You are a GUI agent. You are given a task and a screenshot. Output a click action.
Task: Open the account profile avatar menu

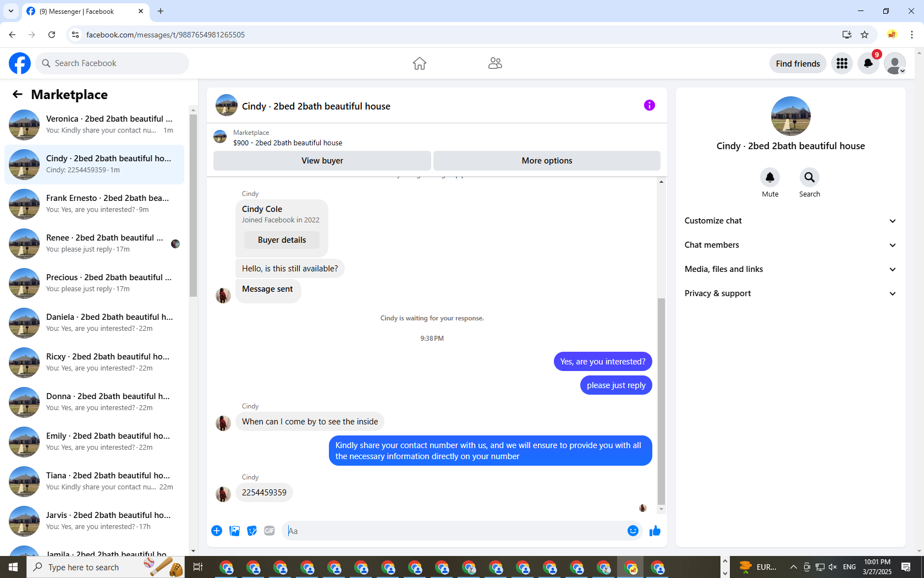[x=895, y=63]
